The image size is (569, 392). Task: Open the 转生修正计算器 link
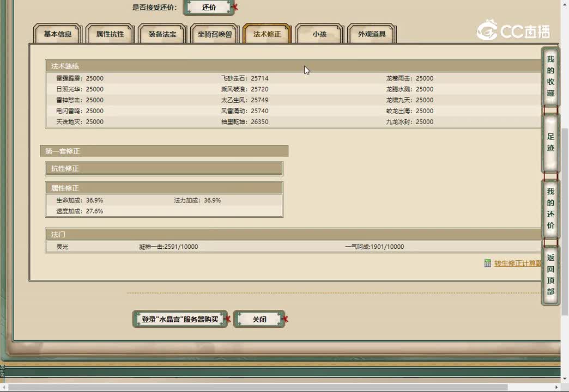coord(517,264)
